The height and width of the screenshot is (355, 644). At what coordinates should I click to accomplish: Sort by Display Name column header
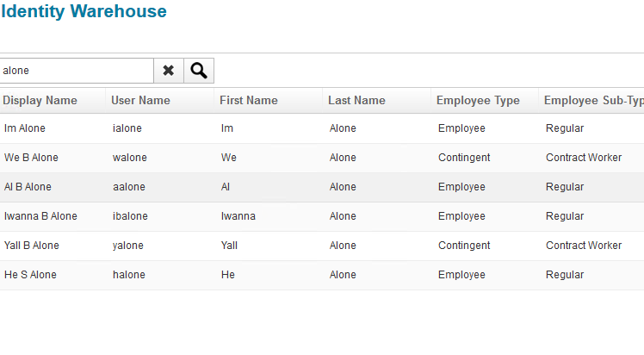40,101
